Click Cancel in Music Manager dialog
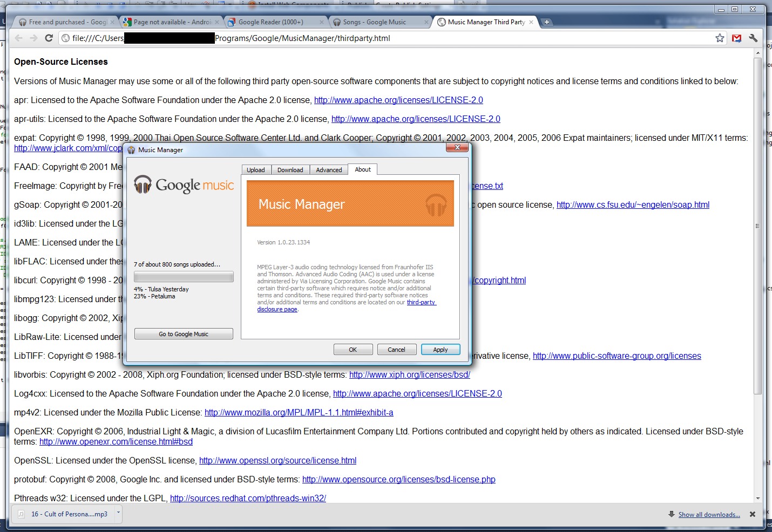The height and width of the screenshot is (532, 772). coord(396,350)
